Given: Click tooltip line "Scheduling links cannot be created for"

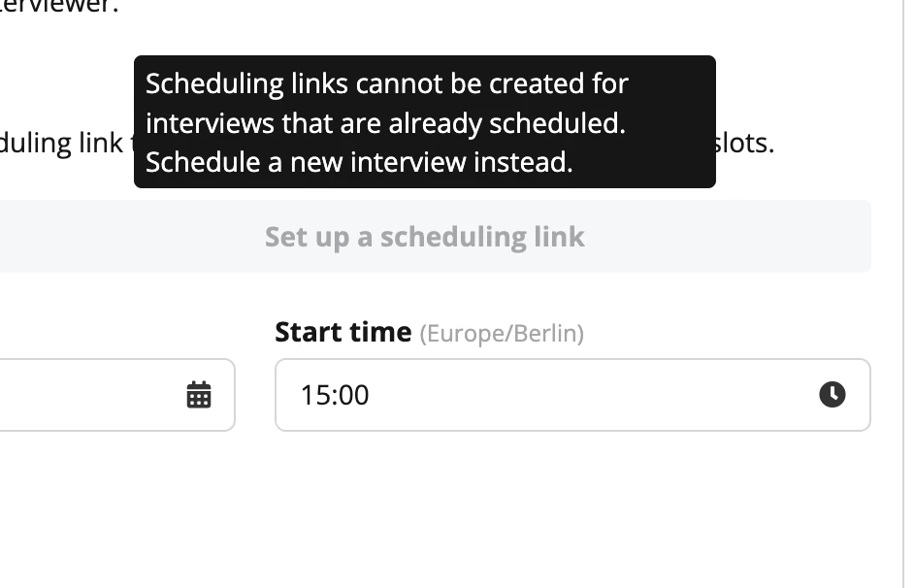Looking at the screenshot, I should tap(387, 83).
